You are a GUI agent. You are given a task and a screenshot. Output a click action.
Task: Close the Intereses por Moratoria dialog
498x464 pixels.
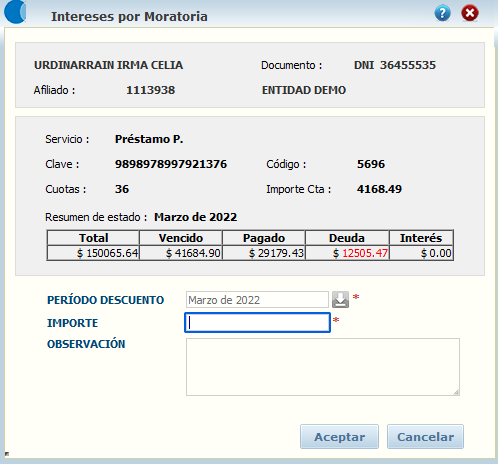coord(470,13)
